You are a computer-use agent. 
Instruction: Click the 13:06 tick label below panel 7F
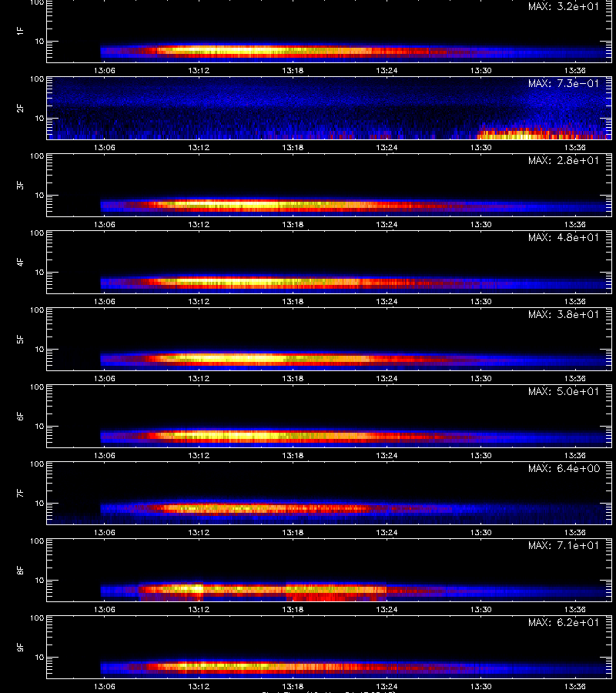tap(104, 533)
